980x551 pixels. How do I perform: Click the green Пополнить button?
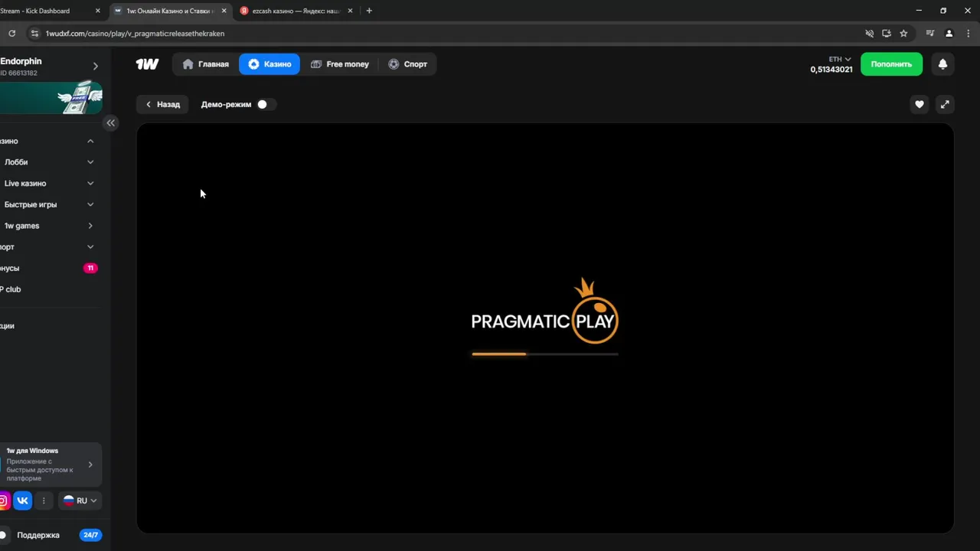891,64
